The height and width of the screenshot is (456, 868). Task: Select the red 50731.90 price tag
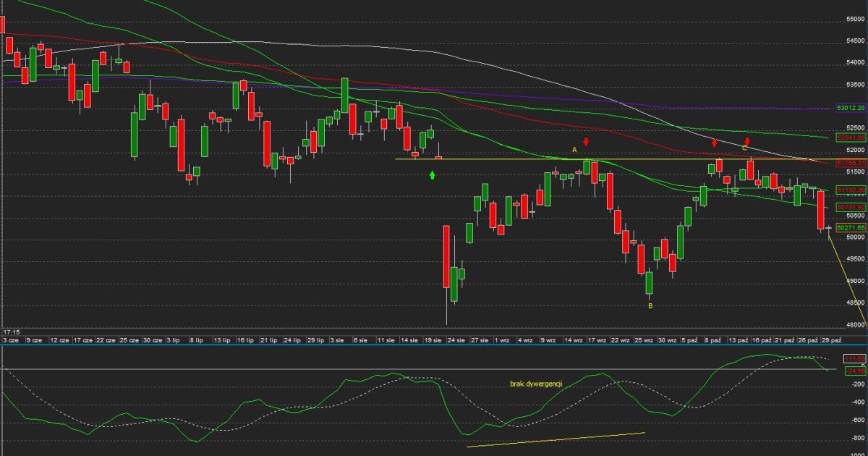pos(851,207)
